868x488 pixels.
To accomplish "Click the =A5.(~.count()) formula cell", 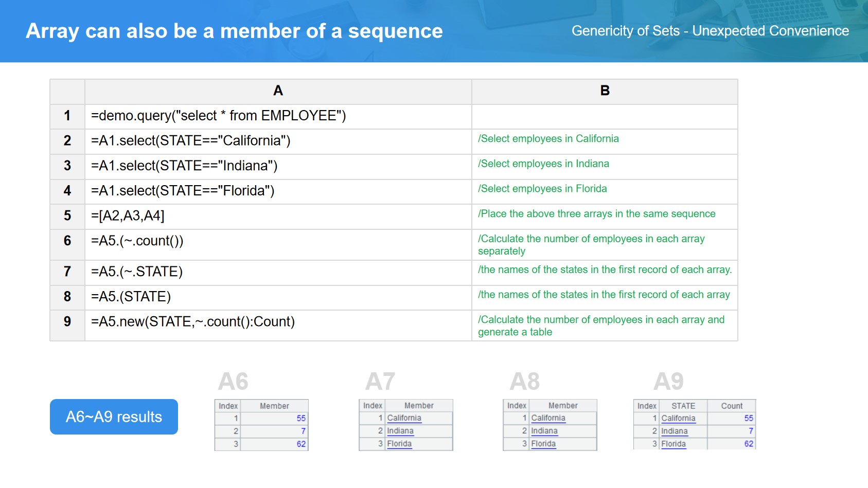I will pyautogui.click(x=137, y=241).
